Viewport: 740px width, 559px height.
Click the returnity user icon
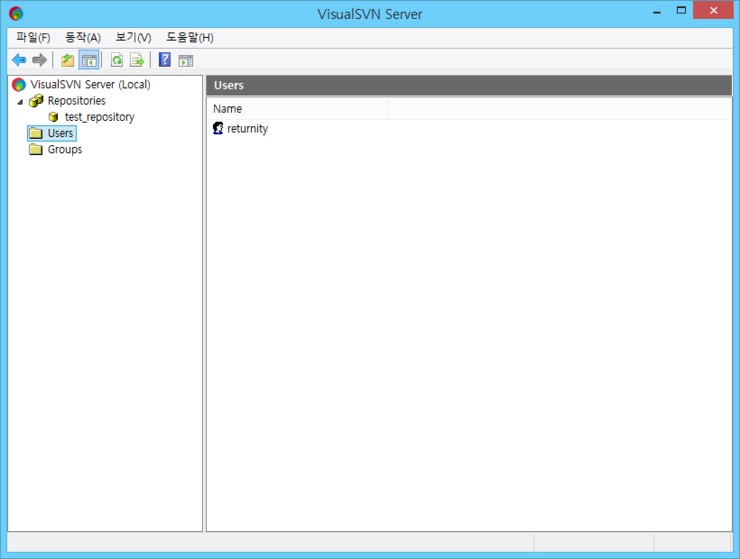pos(218,128)
